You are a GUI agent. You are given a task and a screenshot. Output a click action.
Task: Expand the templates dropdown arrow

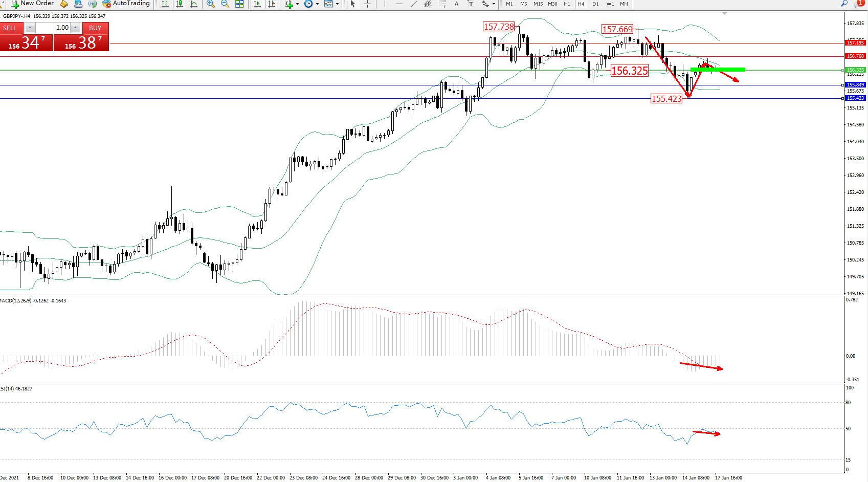(337, 4)
